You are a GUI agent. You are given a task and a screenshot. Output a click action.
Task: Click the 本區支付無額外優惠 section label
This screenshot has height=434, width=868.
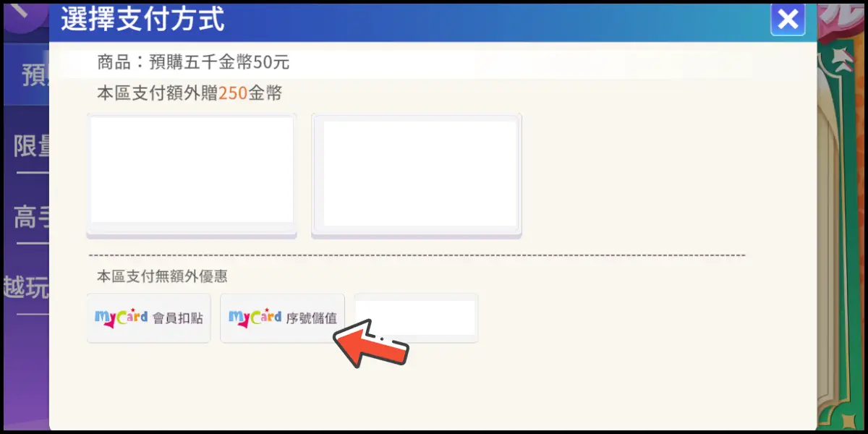(x=162, y=276)
